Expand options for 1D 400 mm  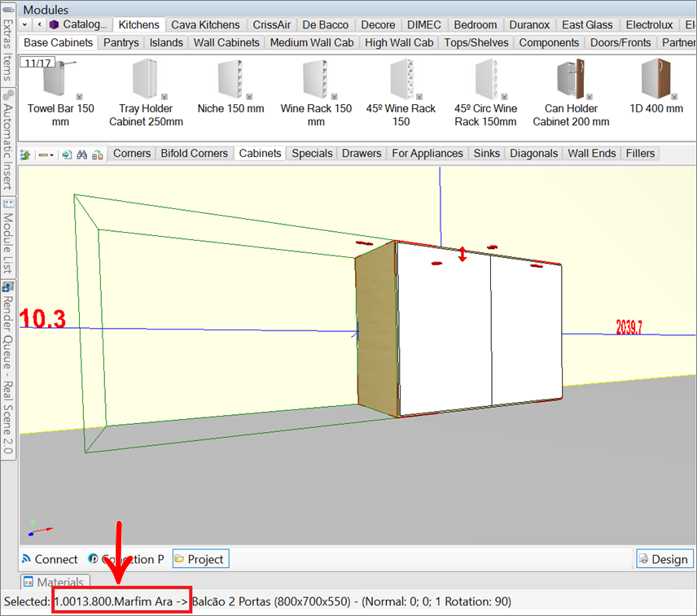click(674, 96)
